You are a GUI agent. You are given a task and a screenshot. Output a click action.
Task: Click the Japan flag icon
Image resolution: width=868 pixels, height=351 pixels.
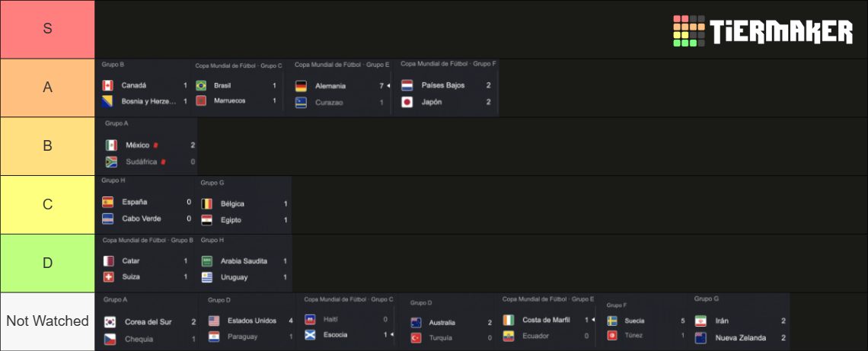tap(407, 102)
